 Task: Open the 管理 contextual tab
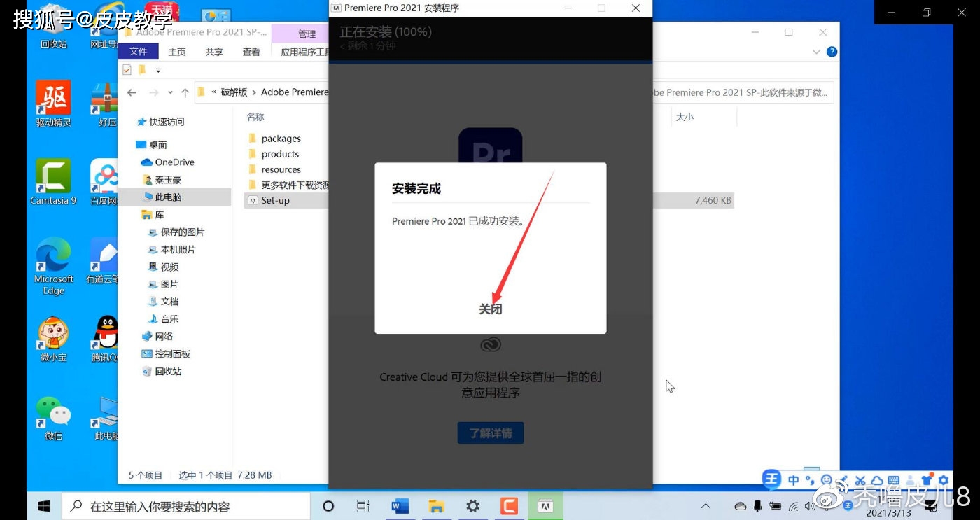pos(307,34)
